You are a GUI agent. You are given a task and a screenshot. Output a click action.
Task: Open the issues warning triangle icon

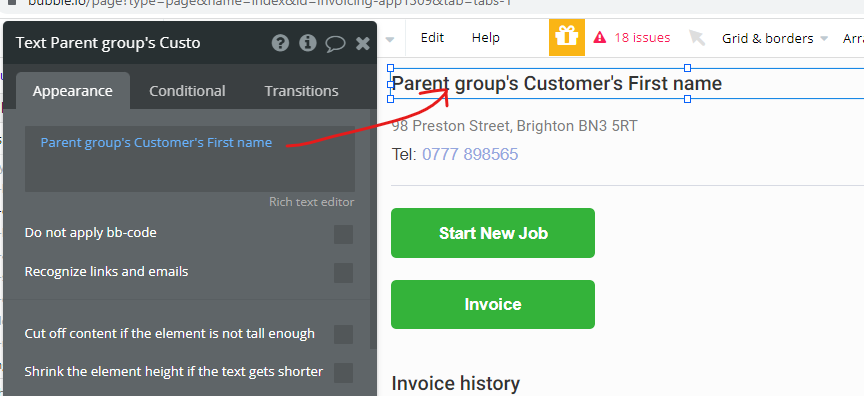point(600,37)
